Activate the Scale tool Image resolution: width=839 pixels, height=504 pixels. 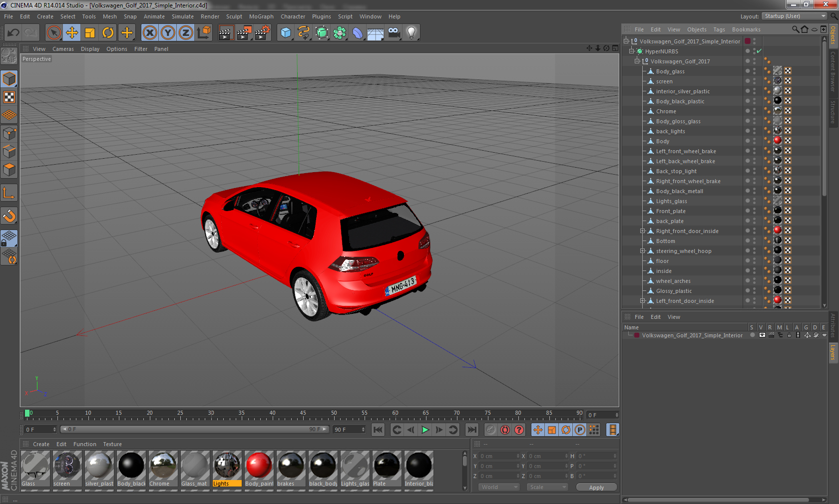pyautogui.click(x=90, y=33)
